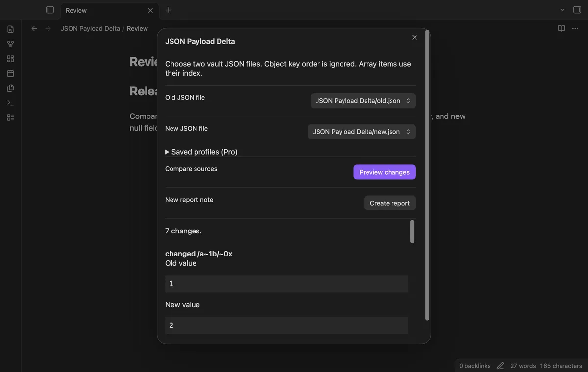
Task: Click the results list inner scrollbar
Action: point(412,232)
